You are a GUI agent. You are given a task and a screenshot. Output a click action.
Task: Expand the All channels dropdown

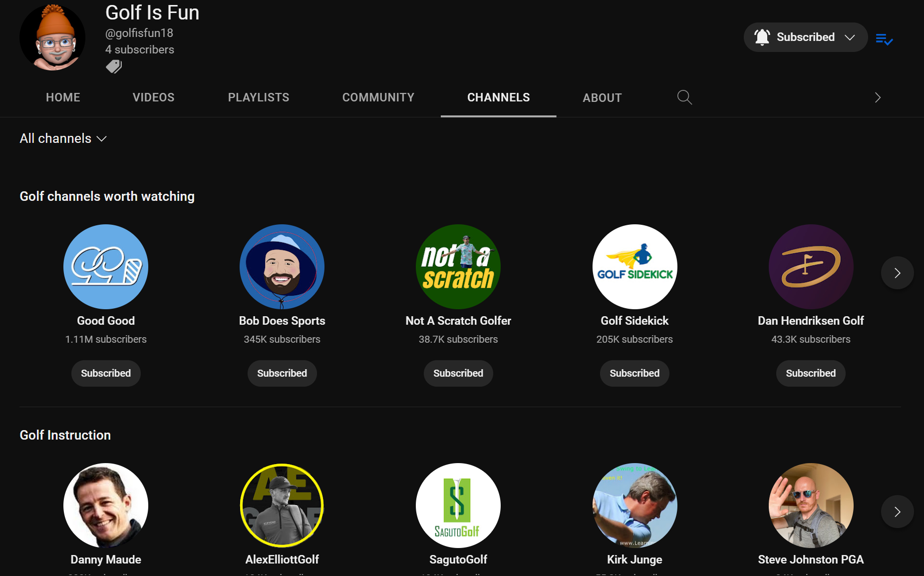[63, 138]
